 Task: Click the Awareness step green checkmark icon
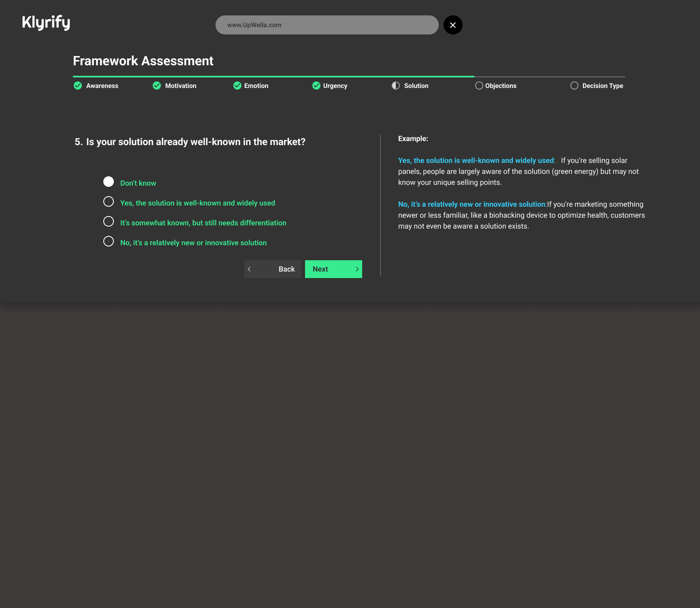78,86
